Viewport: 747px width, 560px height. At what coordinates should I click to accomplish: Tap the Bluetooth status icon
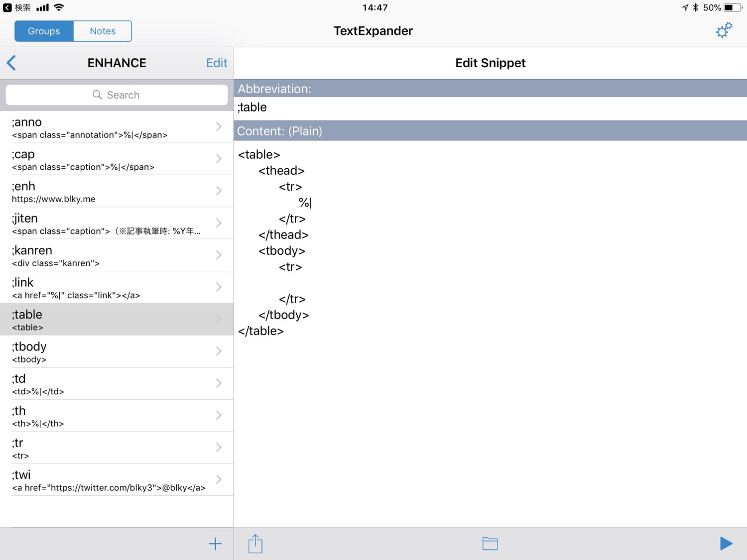pyautogui.click(x=696, y=7)
